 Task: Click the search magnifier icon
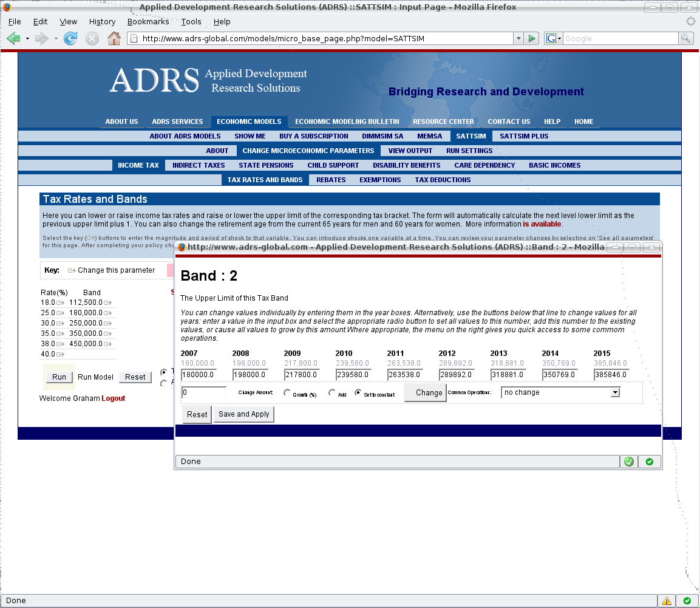tap(685, 39)
